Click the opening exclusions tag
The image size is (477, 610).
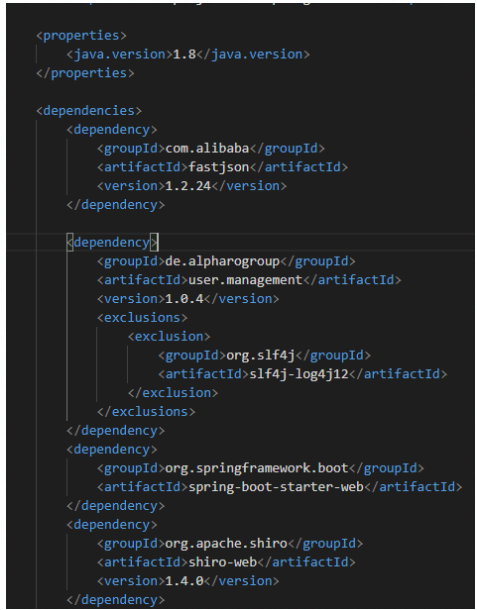click(142, 318)
